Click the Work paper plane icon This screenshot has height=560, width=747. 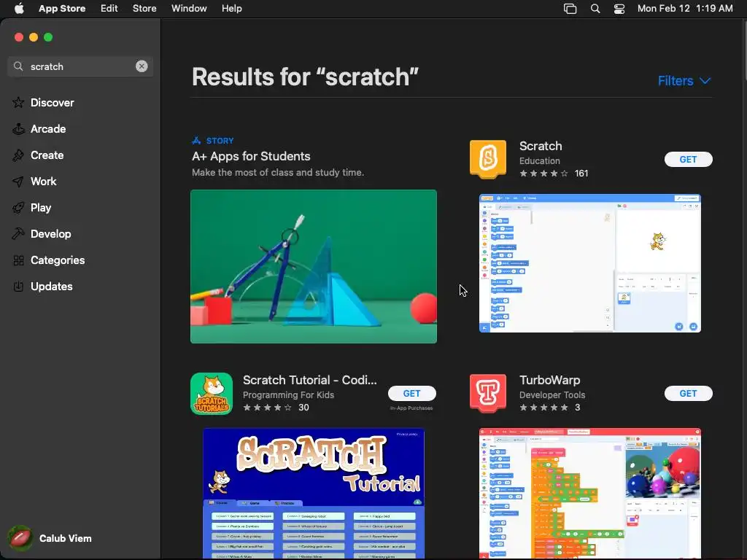point(18,182)
